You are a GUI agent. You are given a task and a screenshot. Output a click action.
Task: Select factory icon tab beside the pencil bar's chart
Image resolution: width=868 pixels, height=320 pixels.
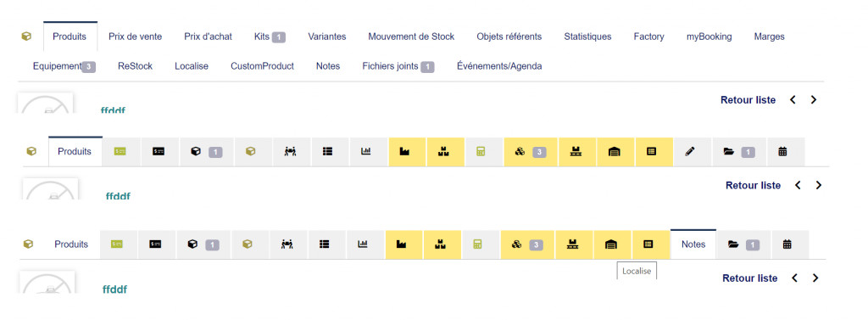point(404,151)
